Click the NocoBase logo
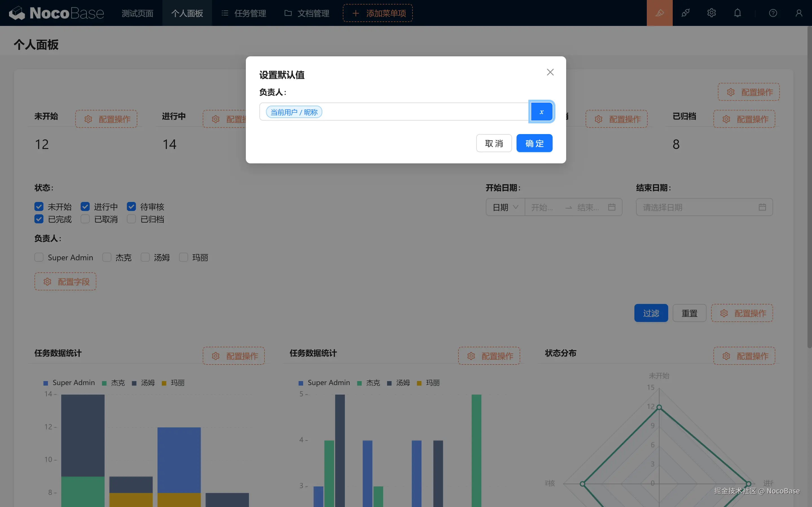The image size is (812, 507). point(56,13)
